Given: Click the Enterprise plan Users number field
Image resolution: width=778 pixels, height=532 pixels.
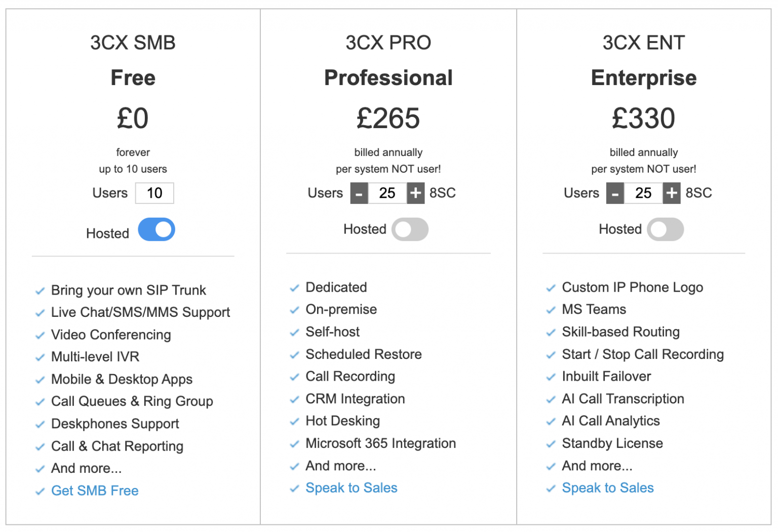Looking at the screenshot, I should tap(643, 193).
